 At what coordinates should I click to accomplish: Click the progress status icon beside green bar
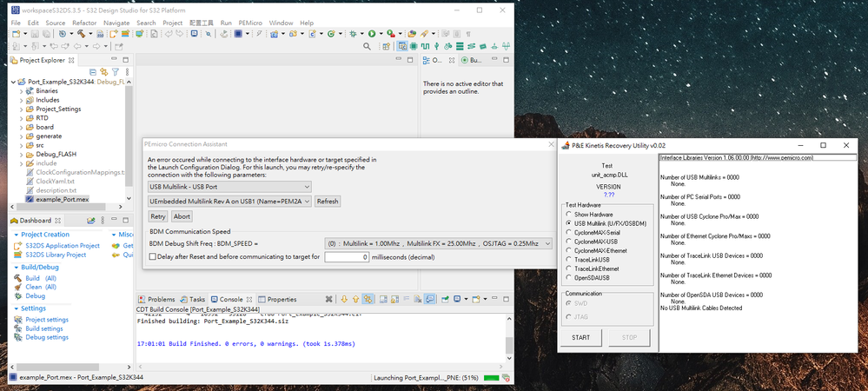(505, 378)
